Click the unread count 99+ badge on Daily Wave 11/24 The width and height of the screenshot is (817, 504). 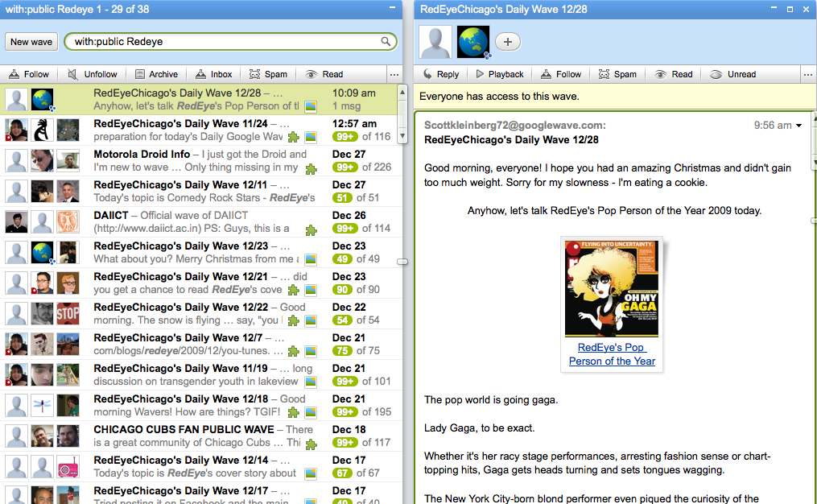coord(345,137)
